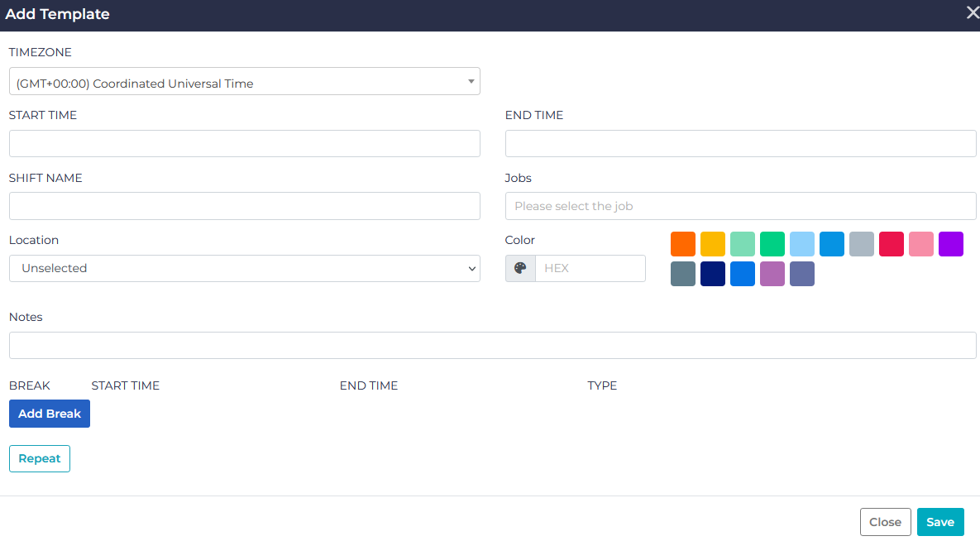Screen dimensions: 980x541
Task: Pick the bright green color swatch
Action: point(772,243)
